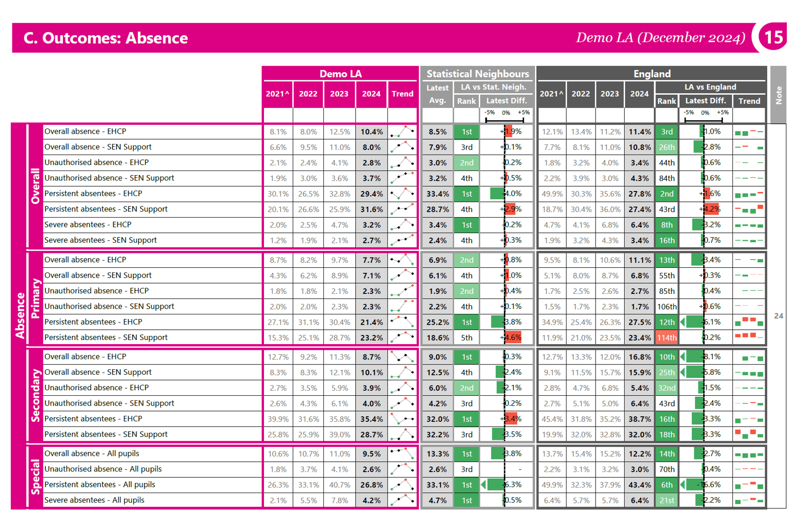This screenshot has width=799, height=532.
Task: Click the England group header
Action: (652, 74)
